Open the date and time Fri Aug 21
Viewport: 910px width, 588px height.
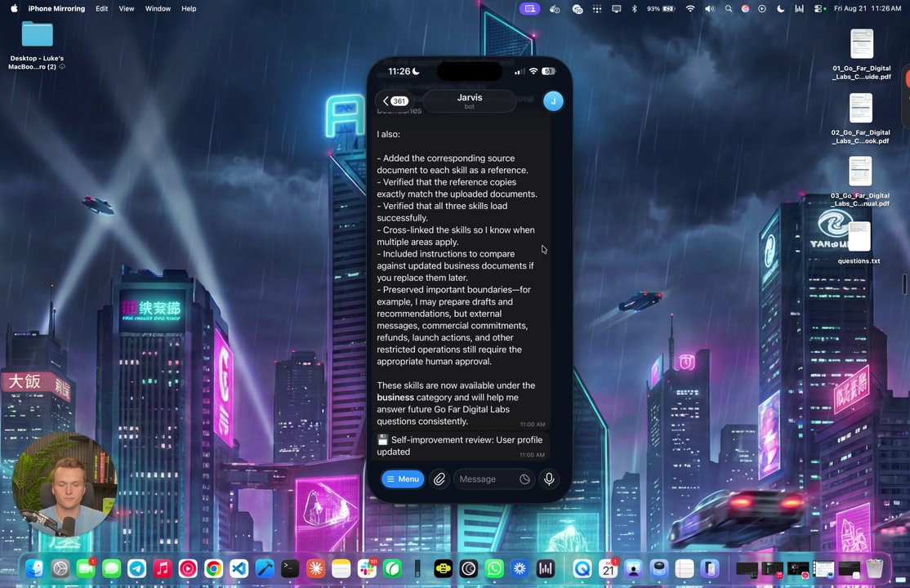867,9
